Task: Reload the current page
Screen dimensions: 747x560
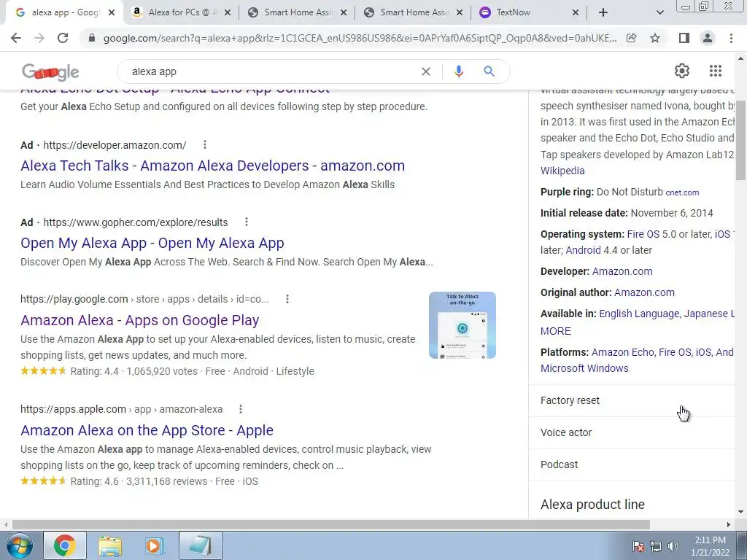Action: coord(63,38)
